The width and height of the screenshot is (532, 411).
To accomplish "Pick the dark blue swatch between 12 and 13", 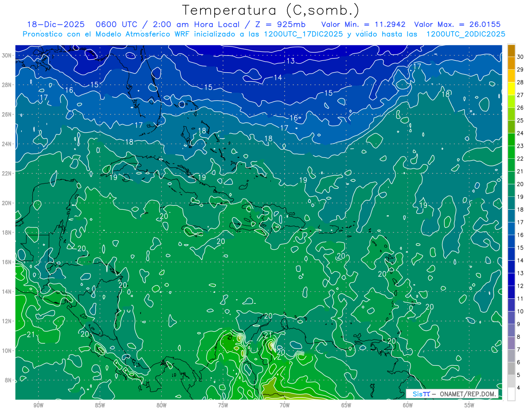I will [x=511, y=279].
